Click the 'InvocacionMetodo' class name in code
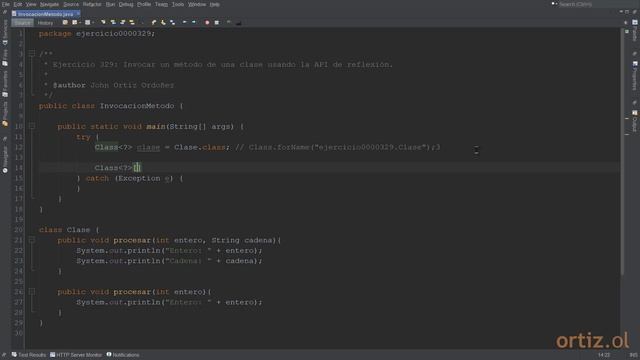Image resolution: width=640 pixels, height=360 pixels. [137, 106]
